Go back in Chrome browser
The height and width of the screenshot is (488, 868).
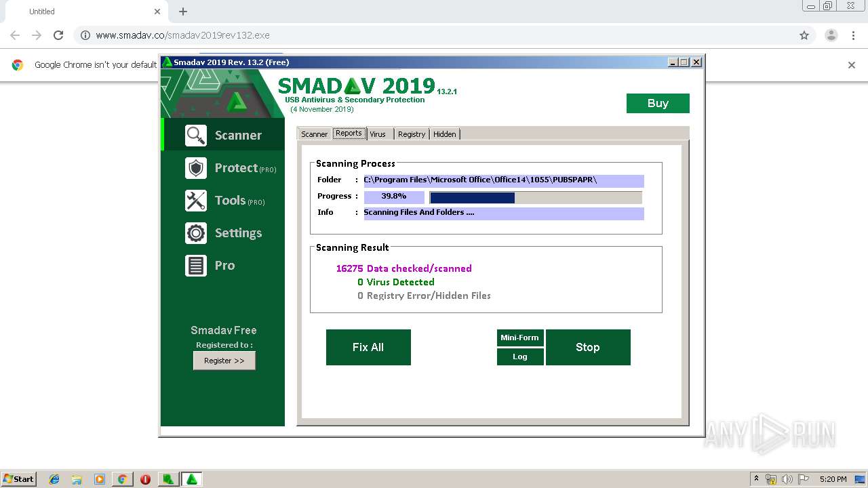15,35
